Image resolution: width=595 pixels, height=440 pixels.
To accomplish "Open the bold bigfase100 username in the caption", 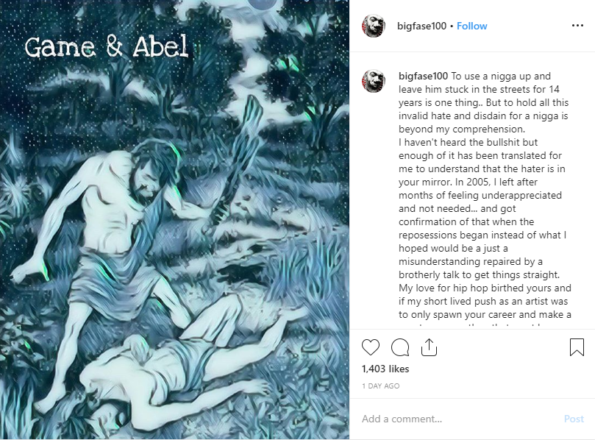I will [x=423, y=76].
